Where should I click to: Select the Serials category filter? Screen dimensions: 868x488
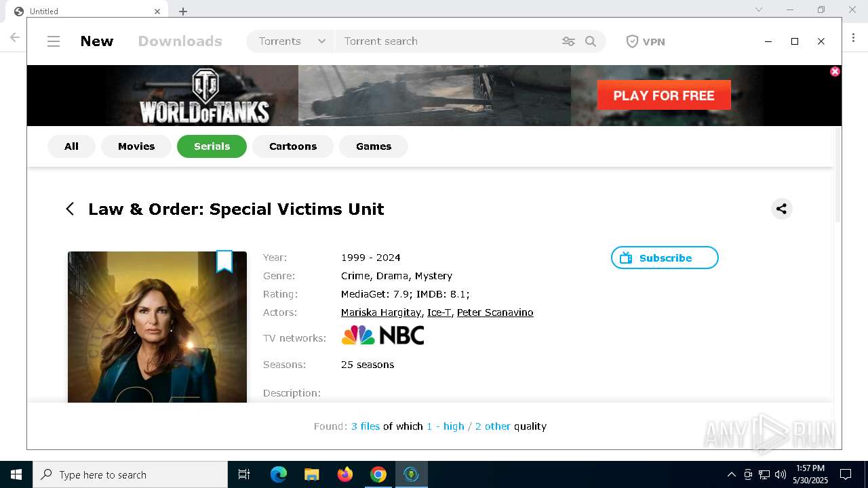click(212, 146)
